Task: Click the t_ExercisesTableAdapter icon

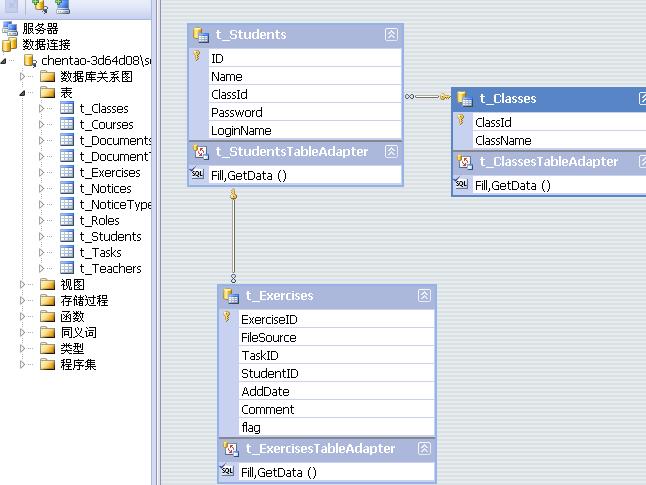Action: [231, 449]
